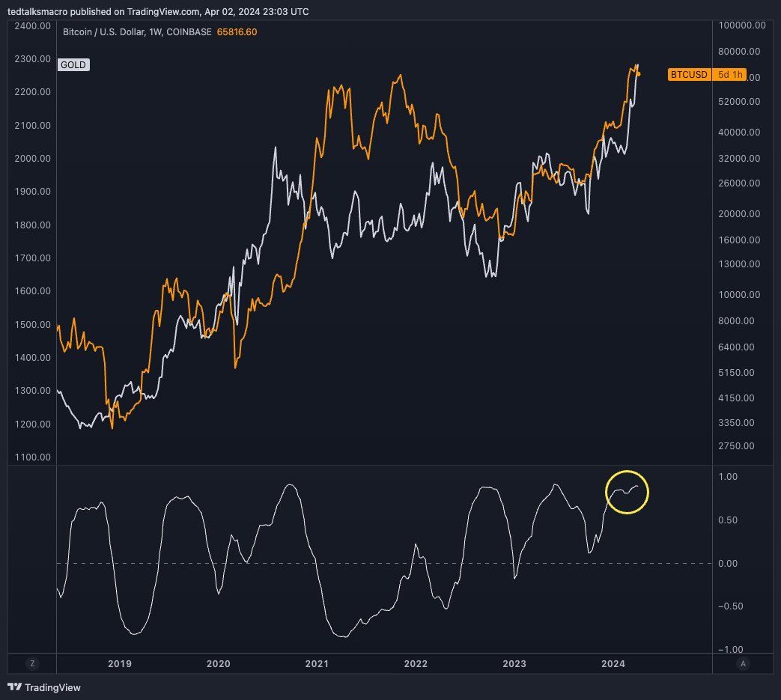Select 2019 on the time axis
The width and height of the screenshot is (781, 700).
coord(120,664)
